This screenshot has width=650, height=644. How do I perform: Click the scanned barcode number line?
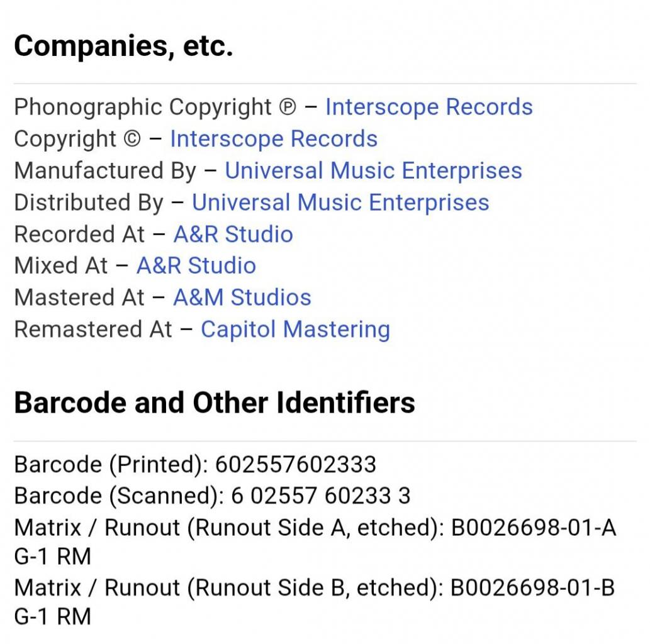[x=212, y=496]
